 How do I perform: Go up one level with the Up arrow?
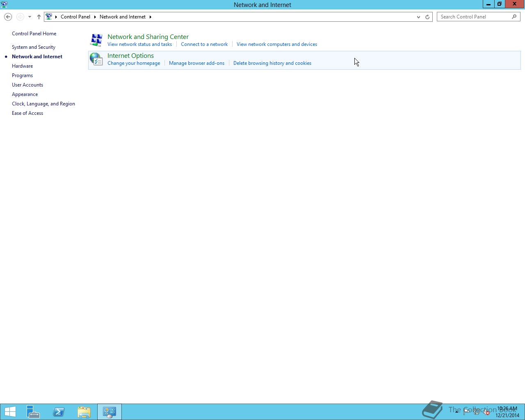click(39, 17)
